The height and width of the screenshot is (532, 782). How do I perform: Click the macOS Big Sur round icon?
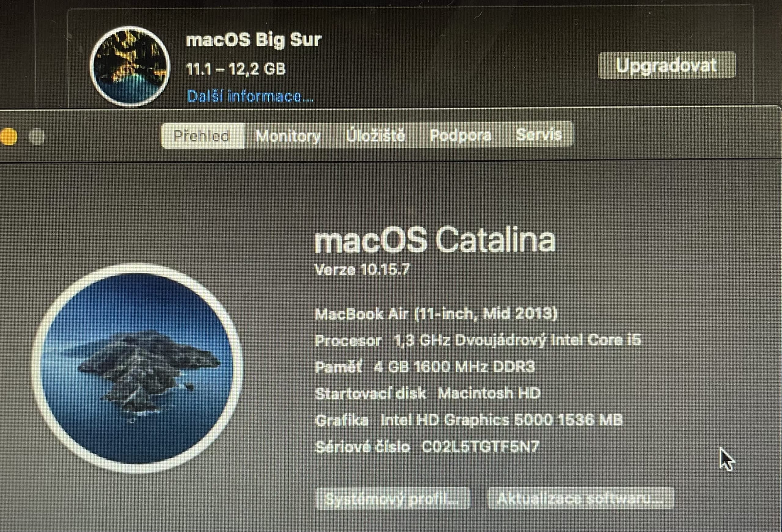click(130, 66)
